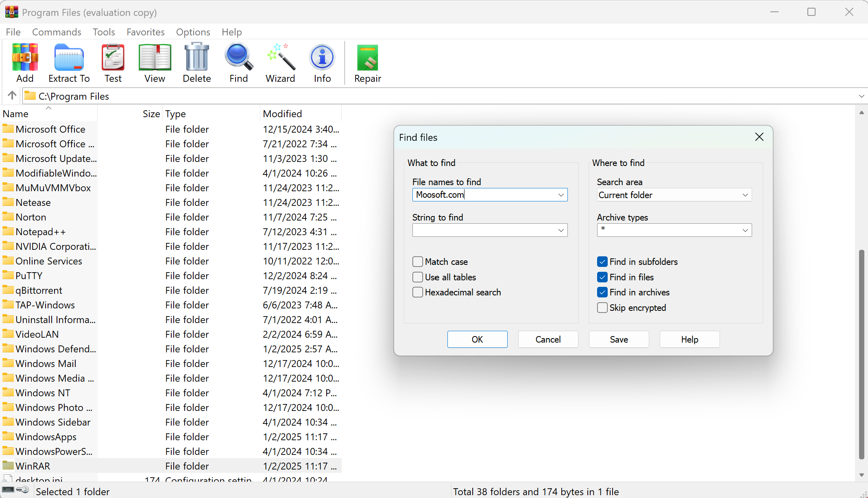This screenshot has height=498, width=868.
Task: Select the Online Services folder icon
Action: (8, 260)
